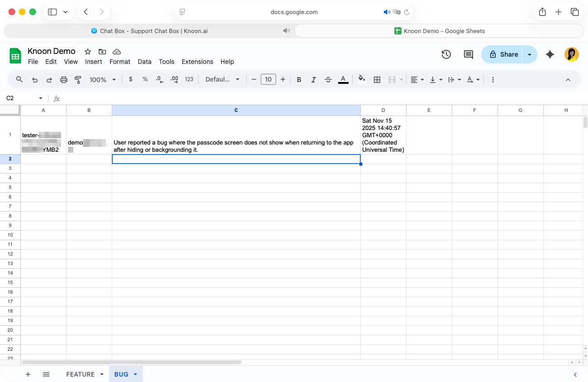
Task: Open the Extensions menu
Action: 197,62
